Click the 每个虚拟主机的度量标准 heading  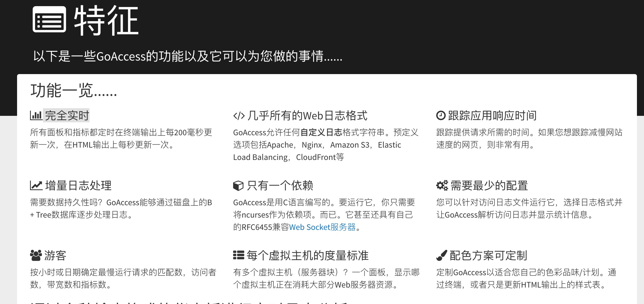click(x=308, y=255)
